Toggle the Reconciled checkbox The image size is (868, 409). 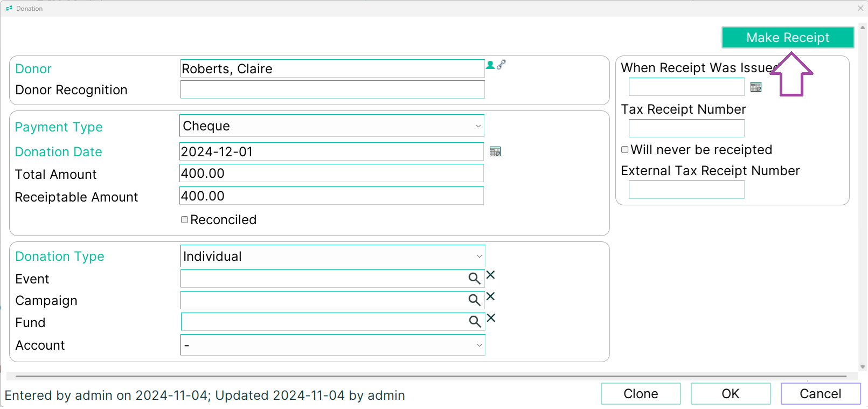(x=184, y=219)
